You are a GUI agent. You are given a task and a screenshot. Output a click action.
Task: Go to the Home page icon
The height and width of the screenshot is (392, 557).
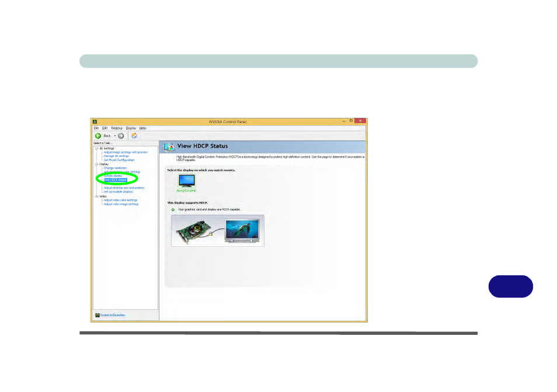coord(134,135)
